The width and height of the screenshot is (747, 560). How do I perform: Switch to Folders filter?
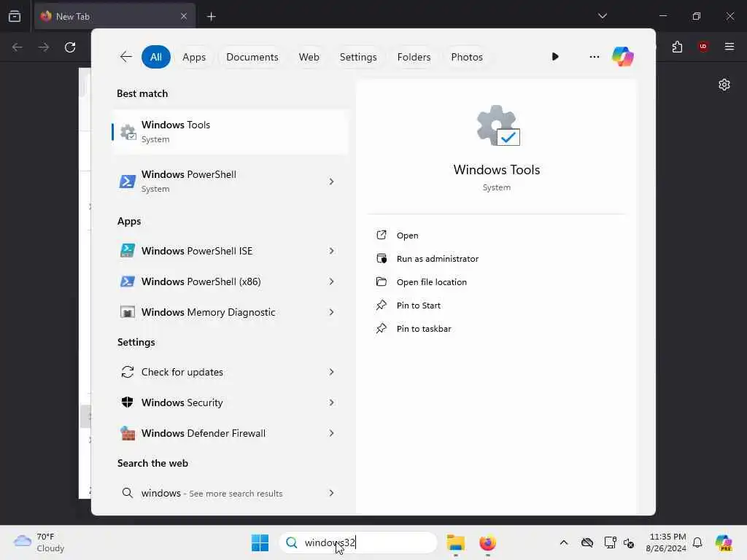(x=414, y=57)
